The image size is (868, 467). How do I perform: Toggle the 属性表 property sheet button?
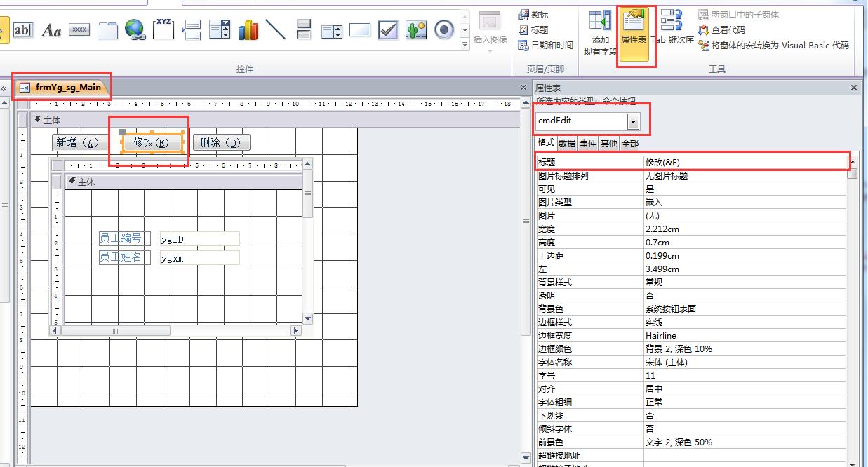(634, 35)
